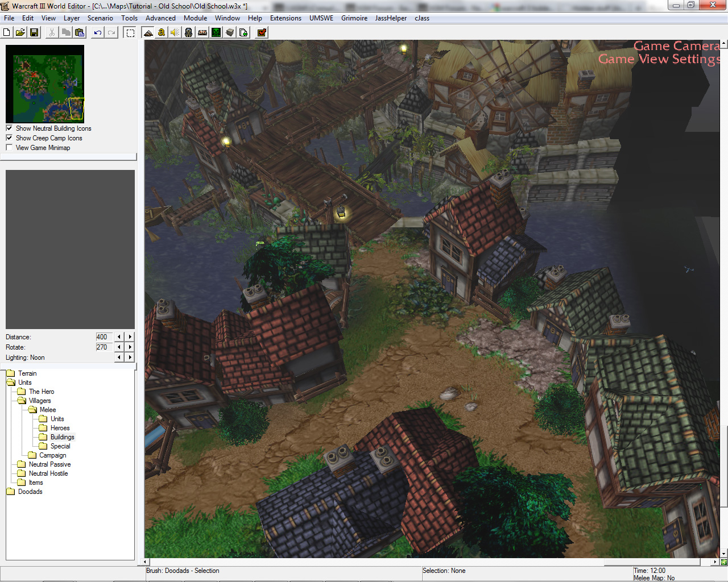Decrease Rotate value with its left arrow
Viewport: 728px width, 582px height.
pyautogui.click(x=119, y=347)
